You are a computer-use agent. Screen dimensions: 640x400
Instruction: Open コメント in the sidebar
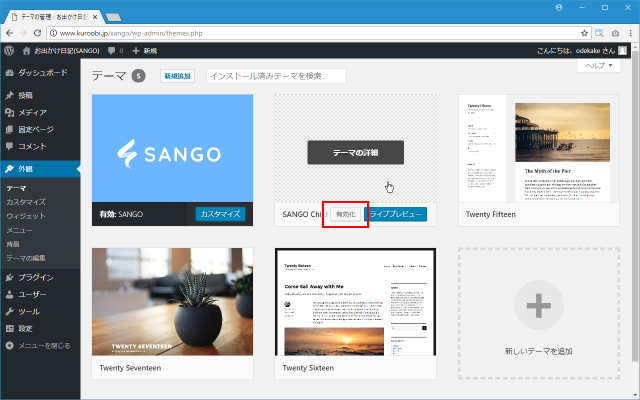tap(40, 146)
